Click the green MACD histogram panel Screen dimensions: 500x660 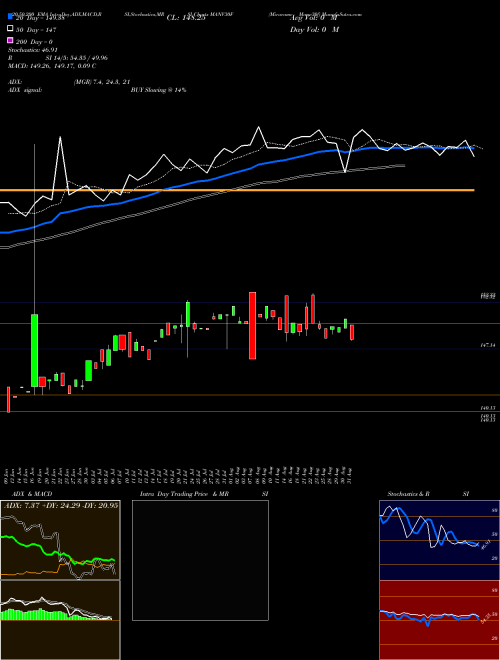[60, 620]
